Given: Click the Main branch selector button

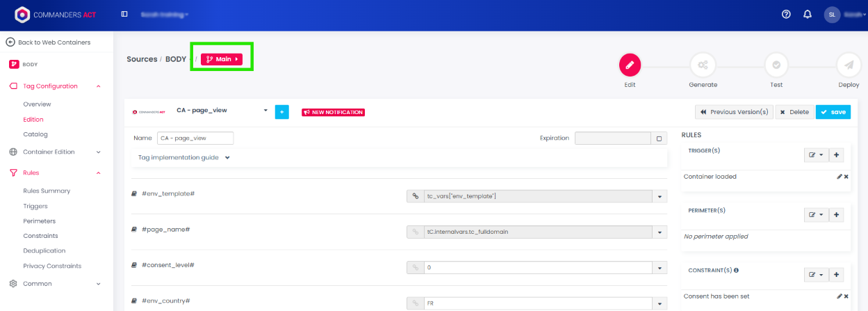Looking at the screenshot, I should coord(222,59).
